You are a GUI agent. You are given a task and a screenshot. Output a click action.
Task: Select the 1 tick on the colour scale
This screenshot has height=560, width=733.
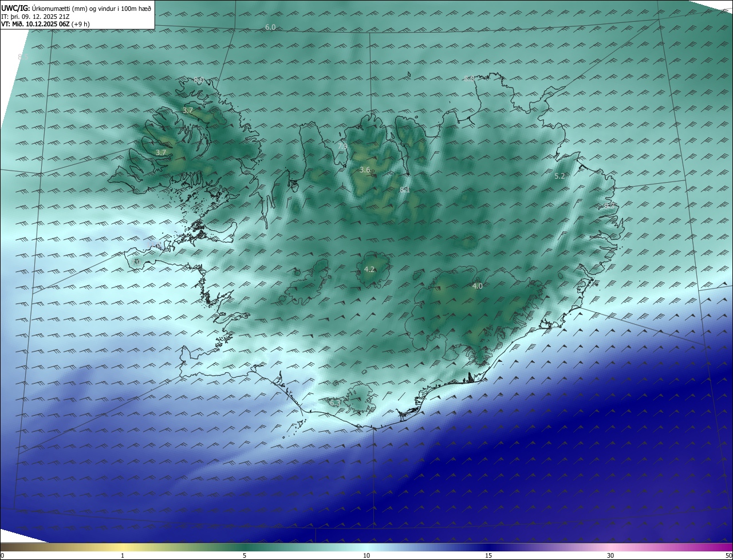tap(123, 555)
